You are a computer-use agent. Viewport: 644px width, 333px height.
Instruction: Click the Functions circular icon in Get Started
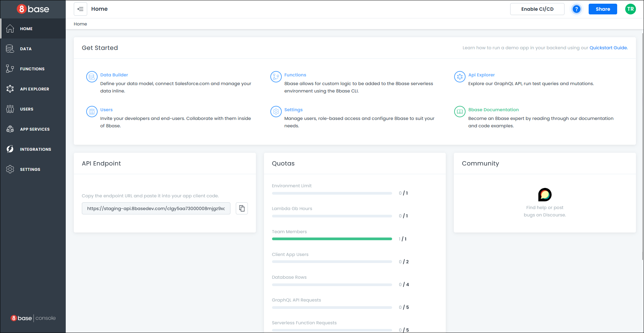tap(276, 77)
